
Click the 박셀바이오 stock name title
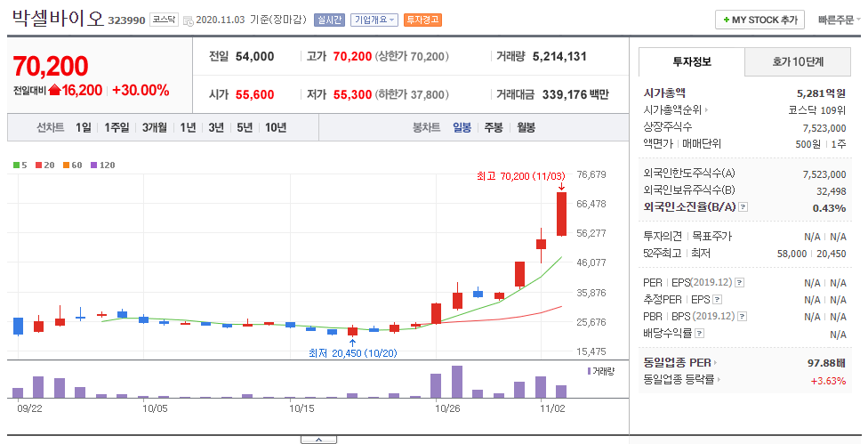point(58,19)
